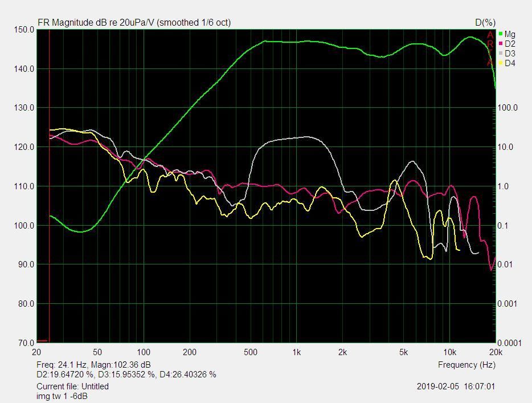The height and width of the screenshot is (403, 532).
Task: Click the 'Freq: 24.1 Hz, Magn:102.36 dB' readout
Action: 93,365
